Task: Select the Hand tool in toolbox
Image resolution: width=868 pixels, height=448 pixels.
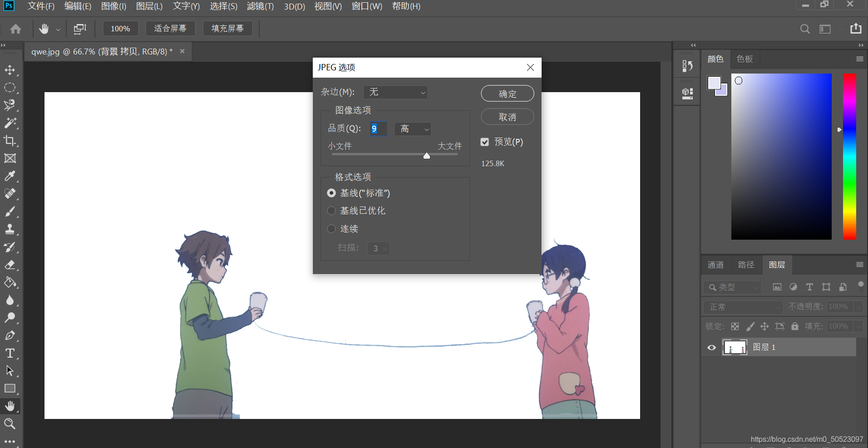Action: point(10,406)
